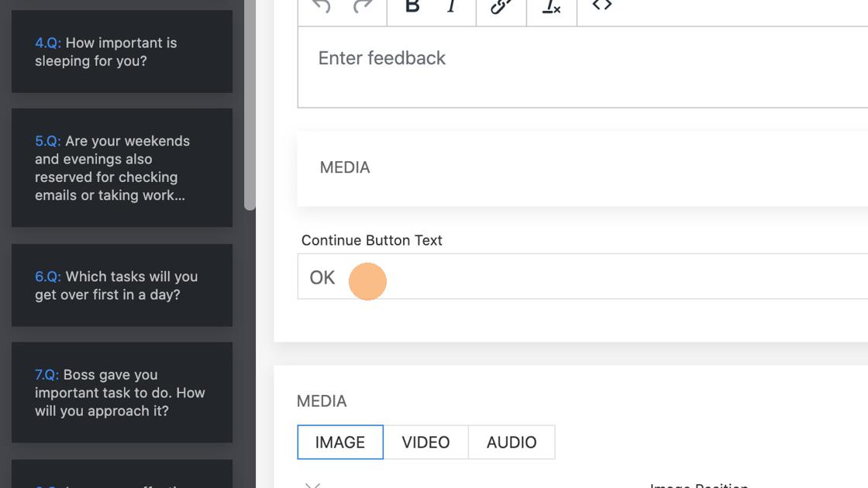Open code view with the angle-brackets icon
The image size is (868, 488).
(x=602, y=6)
